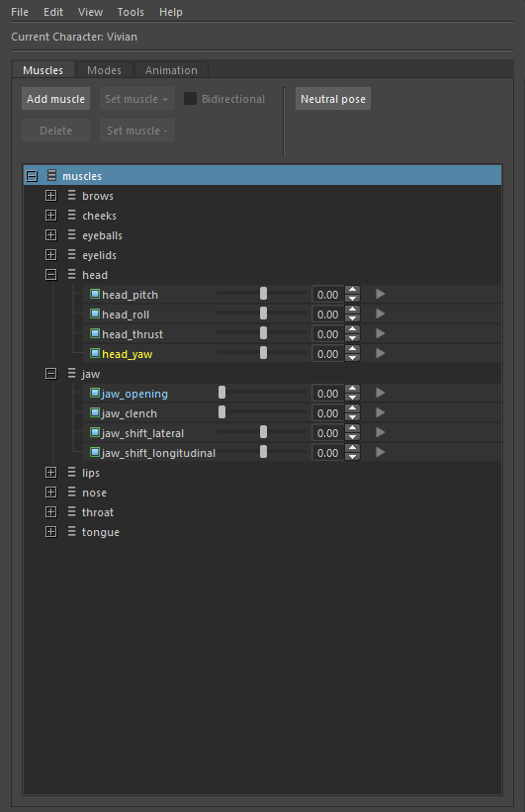
Task: Click blue square icon beside head_yaw
Action: pos(95,354)
